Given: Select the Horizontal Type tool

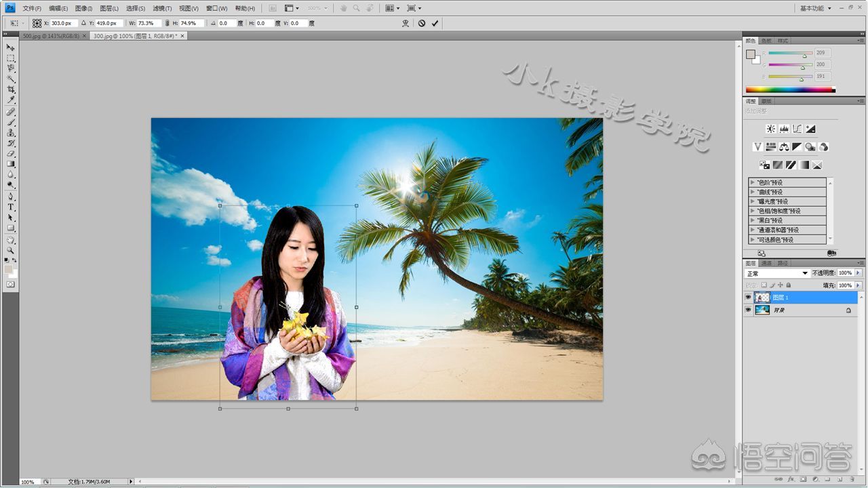Looking at the screenshot, I should pyautogui.click(x=11, y=207).
